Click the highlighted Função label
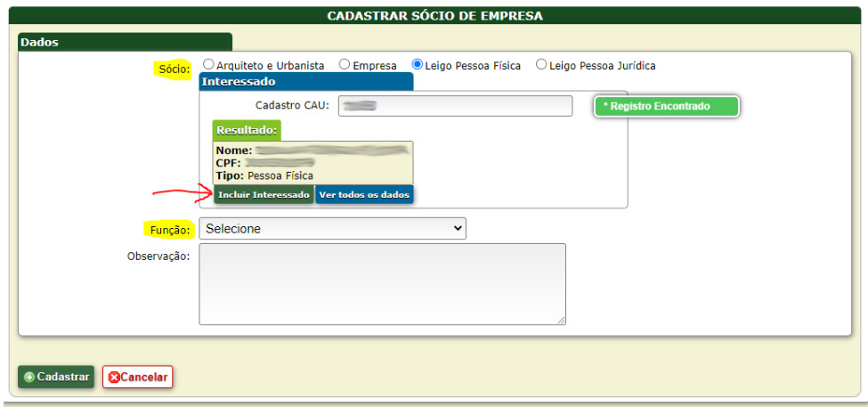868x407 pixels. 168,230
